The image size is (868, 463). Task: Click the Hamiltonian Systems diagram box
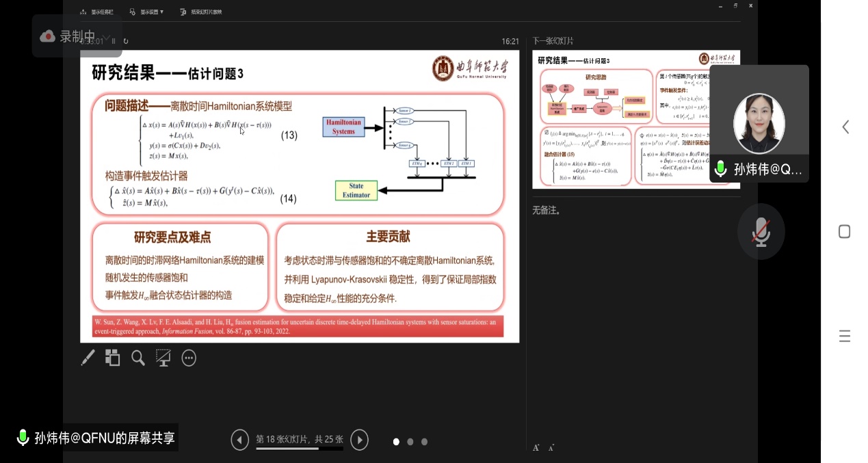tap(343, 127)
